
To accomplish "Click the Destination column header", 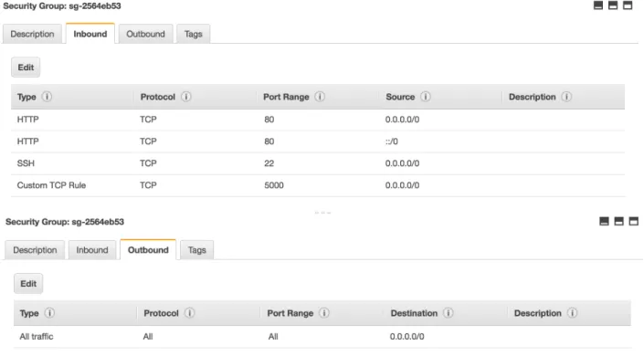I will coord(414,313).
